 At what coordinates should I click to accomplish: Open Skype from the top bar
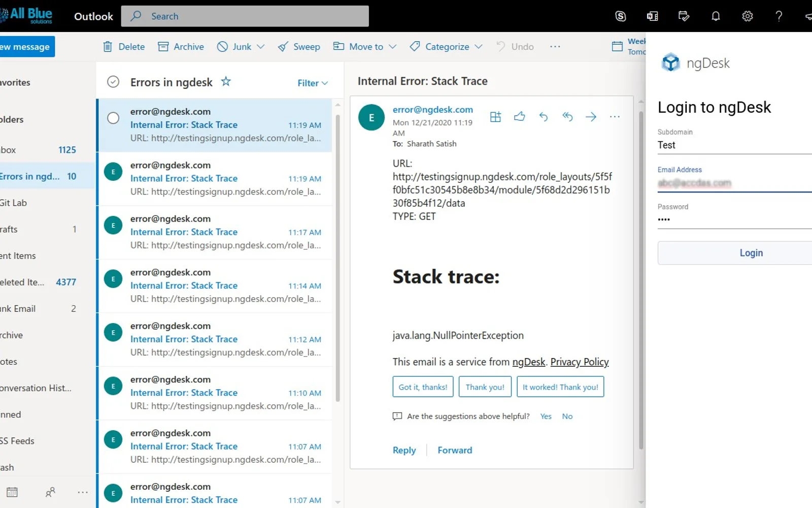point(620,16)
